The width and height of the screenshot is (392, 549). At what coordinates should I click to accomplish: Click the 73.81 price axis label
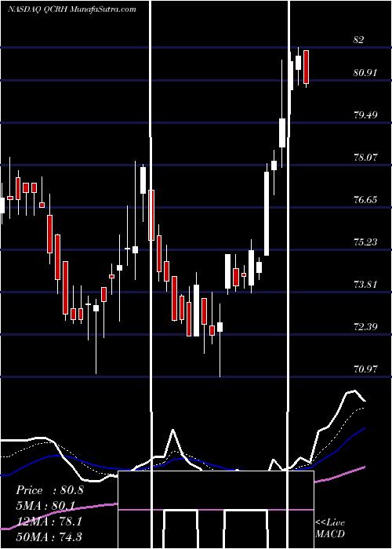365,284
